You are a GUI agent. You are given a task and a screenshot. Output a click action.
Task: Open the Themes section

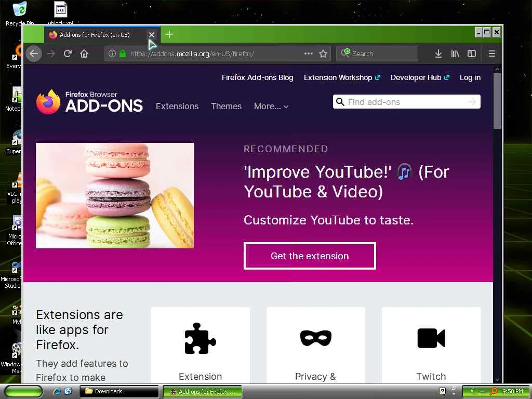click(x=227, y=106)
